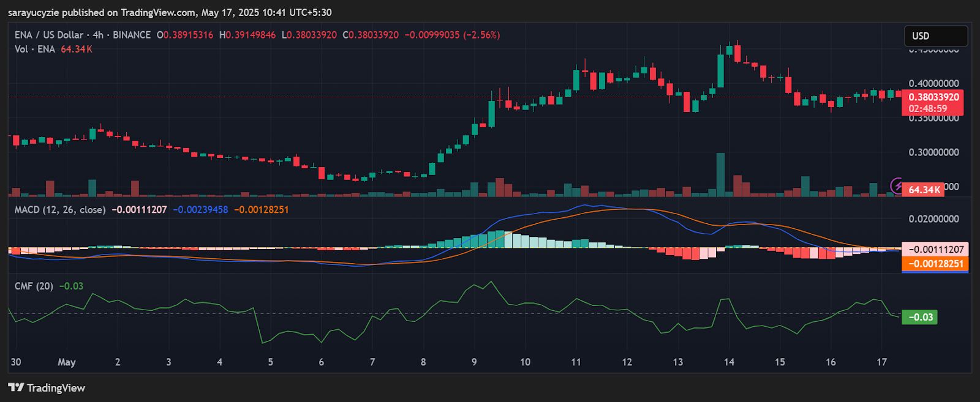Click the price axis label 0.40000000
Screen dimensions: 980x402
[933, 84]
